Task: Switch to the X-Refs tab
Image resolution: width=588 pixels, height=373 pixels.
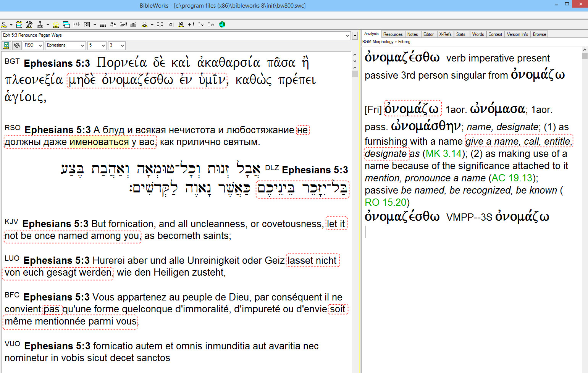Action: (x=445, y=34)
